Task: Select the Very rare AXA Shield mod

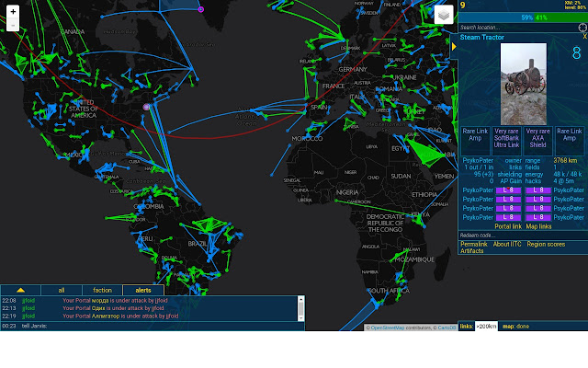Action: pos(537,141)
